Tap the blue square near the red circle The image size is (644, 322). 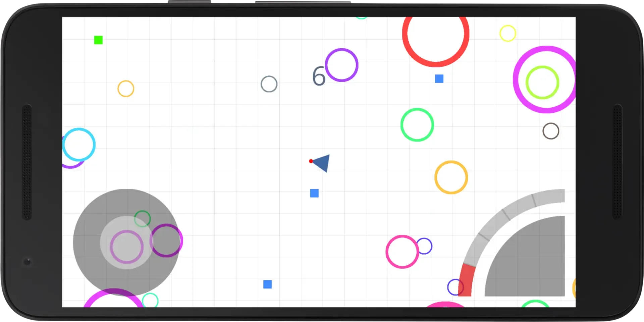(x=439, y=79)
